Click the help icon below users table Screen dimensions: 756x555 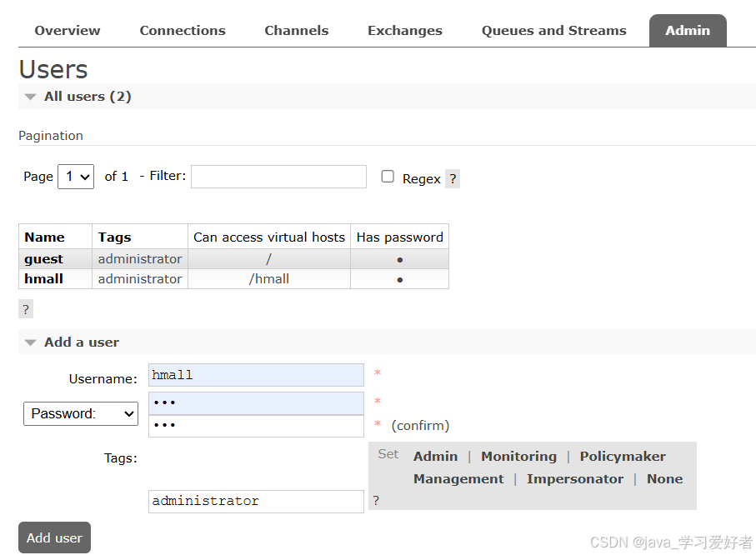[x=26, y=309]
